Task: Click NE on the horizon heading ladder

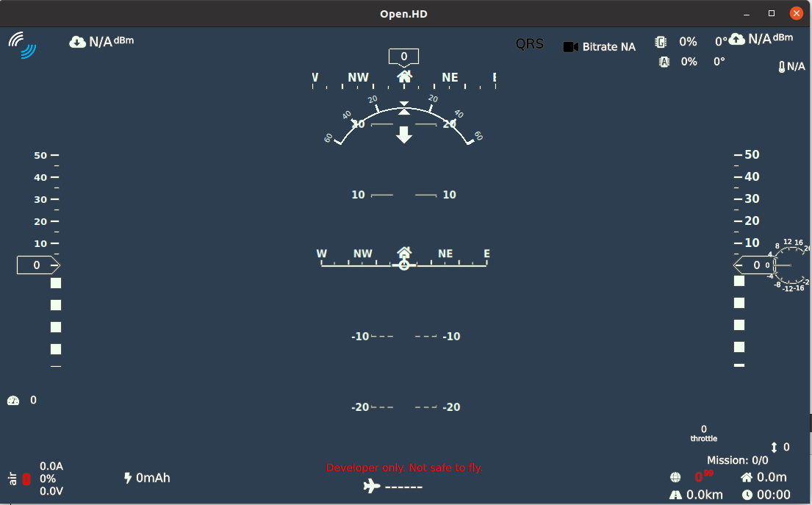Action: coord(445,254)
